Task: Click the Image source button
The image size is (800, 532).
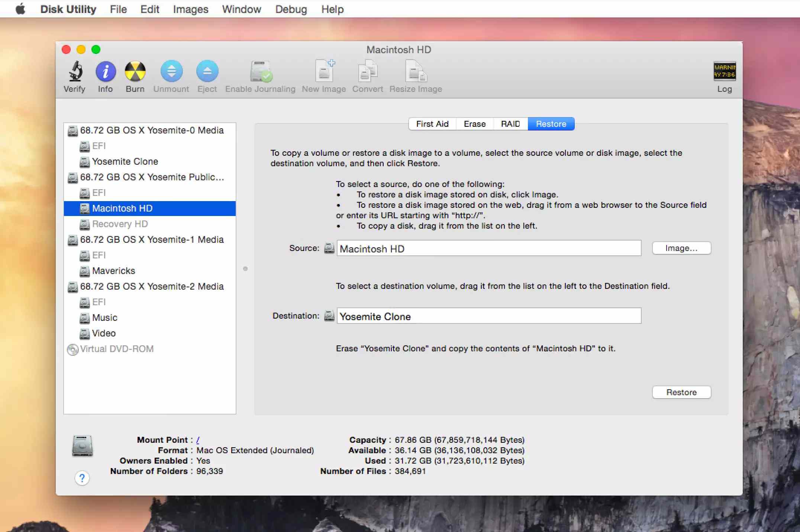Action: point(681,248)
